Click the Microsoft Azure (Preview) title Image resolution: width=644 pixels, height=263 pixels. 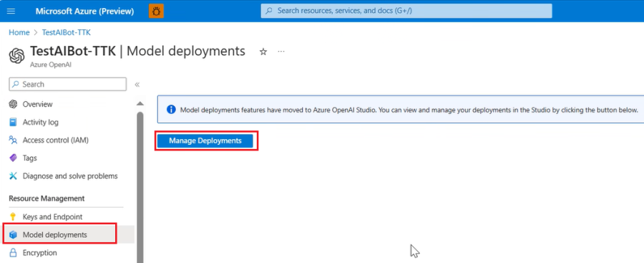point(84,11)
